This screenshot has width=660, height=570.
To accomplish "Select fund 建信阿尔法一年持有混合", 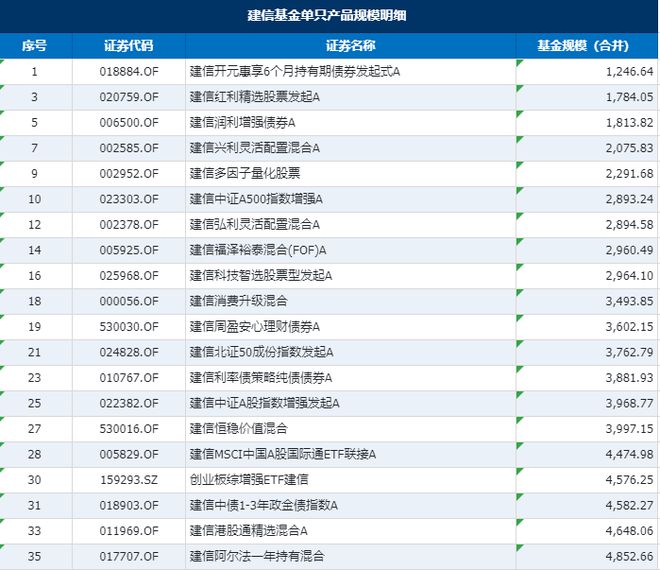I will click(x=257, y=556).
